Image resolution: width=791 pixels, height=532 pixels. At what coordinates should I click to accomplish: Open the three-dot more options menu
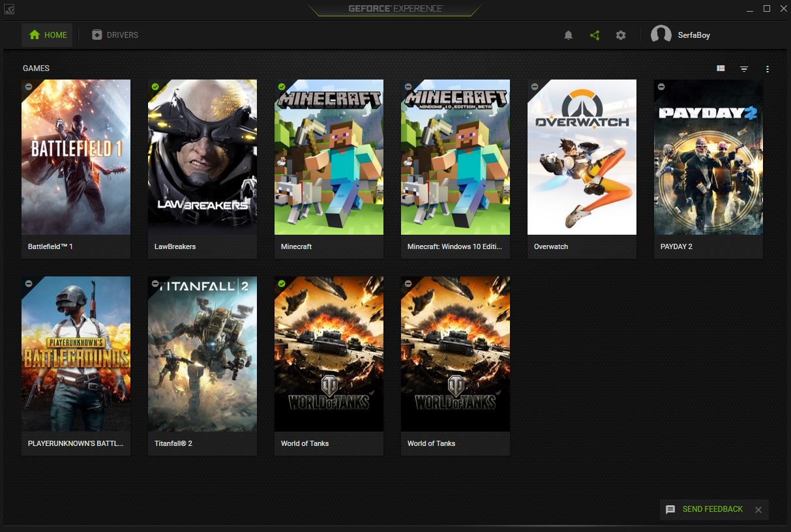pyautogui.click(x=768, y=68)
